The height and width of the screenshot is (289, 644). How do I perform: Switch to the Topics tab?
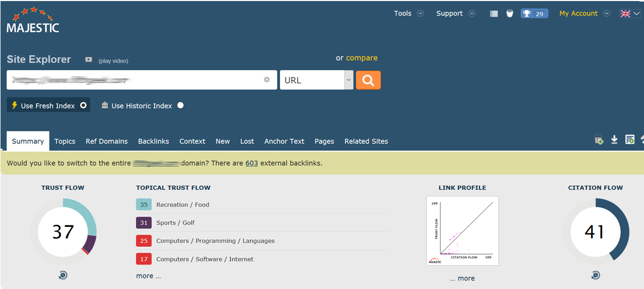click(65, 141)
